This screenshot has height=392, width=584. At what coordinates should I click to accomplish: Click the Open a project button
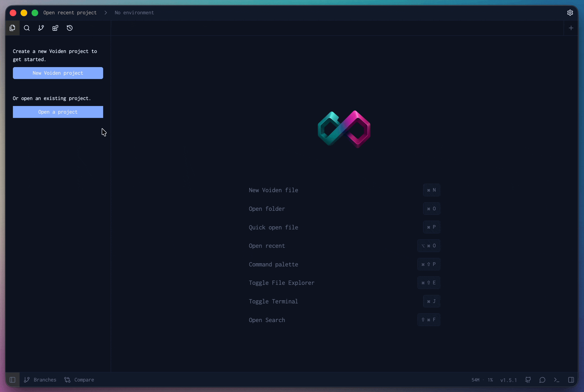(58, 112)
